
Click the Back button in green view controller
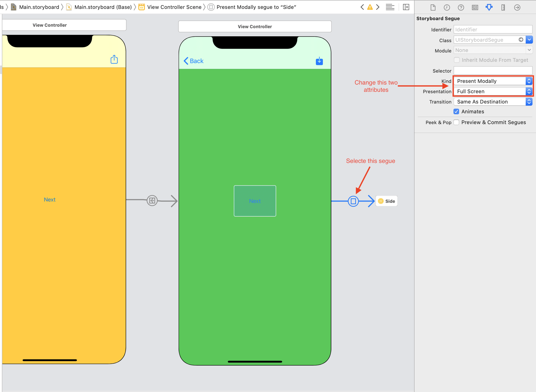coord(193,61)
